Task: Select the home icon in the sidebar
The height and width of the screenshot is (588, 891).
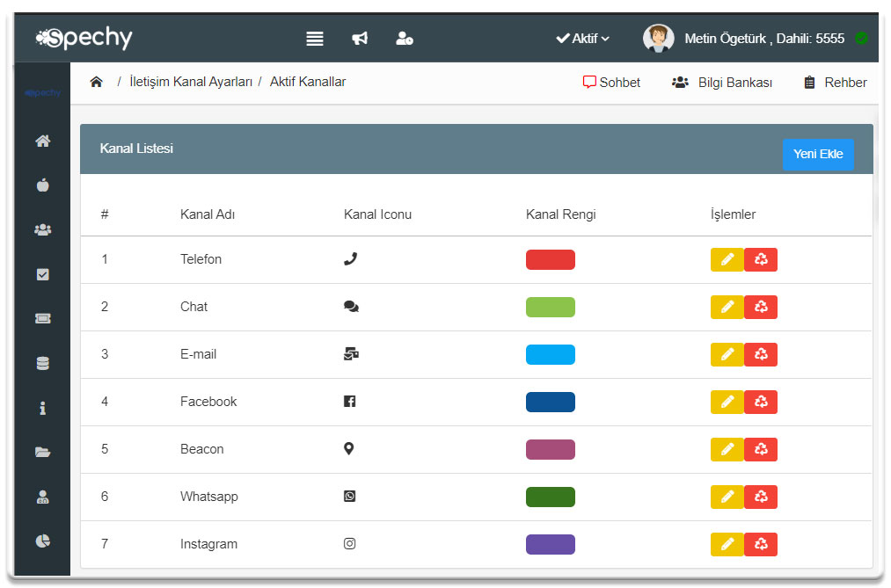Action: (42, 141)
